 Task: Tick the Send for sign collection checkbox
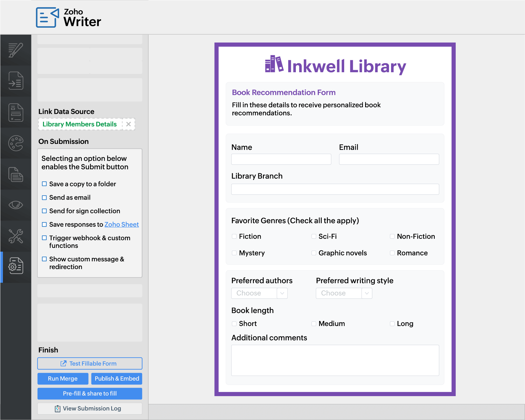[44, 211]
